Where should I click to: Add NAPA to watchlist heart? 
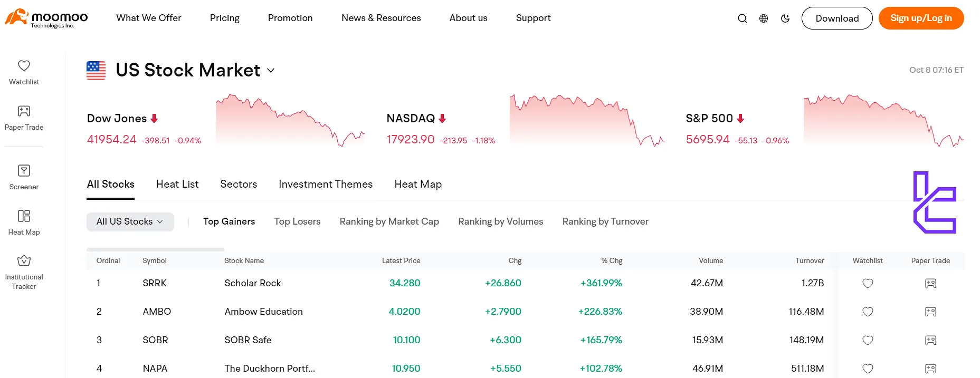pyautogui.click(x=868, y=369)
